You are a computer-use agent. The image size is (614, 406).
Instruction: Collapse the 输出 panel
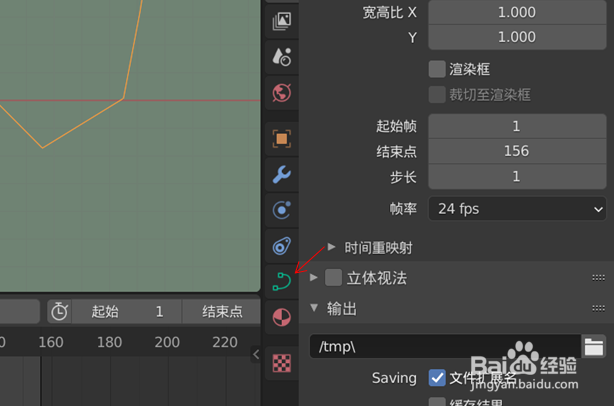click(x=314, y=308)
